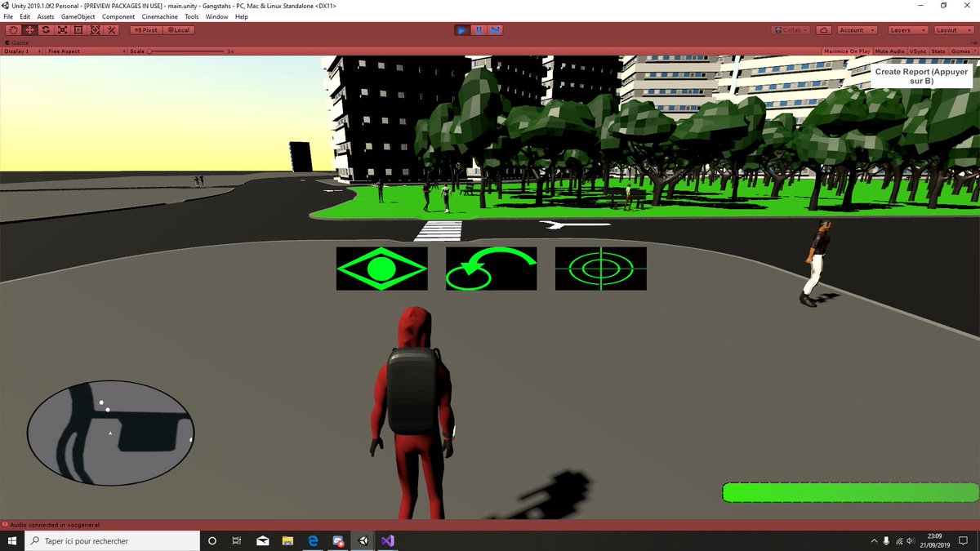Open the Windows notification center

(x=964, y=540)
